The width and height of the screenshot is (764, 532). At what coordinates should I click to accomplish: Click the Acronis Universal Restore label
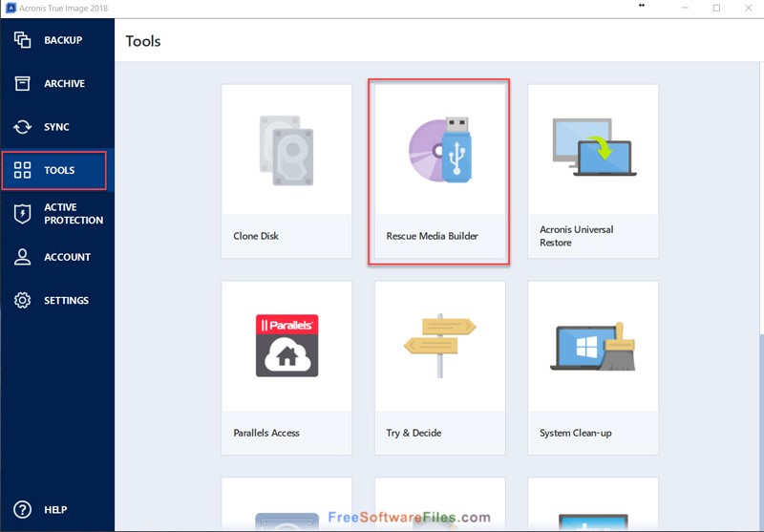coord(577,236)
